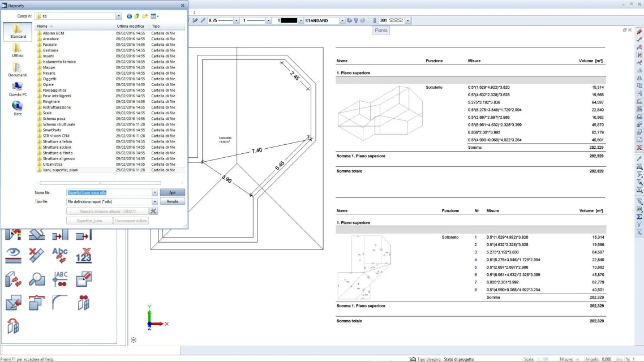Select the crossed-out 123 tool icon
This screenshot has height=362, width=644.
[84, 255]
